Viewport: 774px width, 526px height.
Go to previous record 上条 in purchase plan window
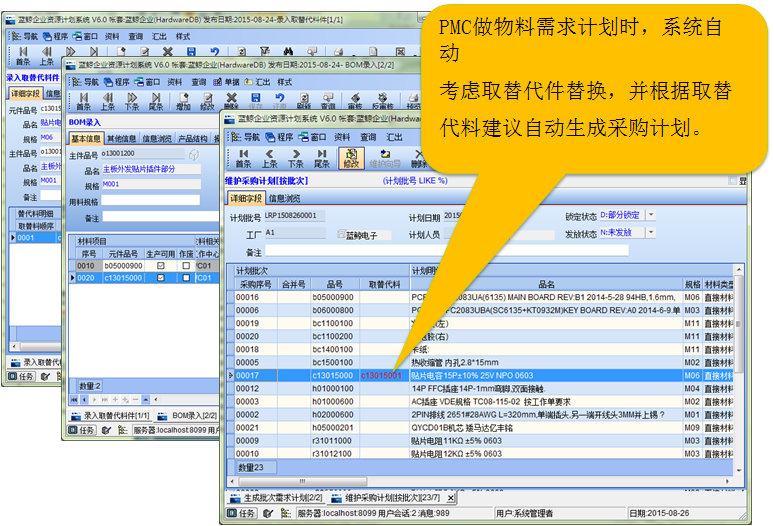point(270,158)
